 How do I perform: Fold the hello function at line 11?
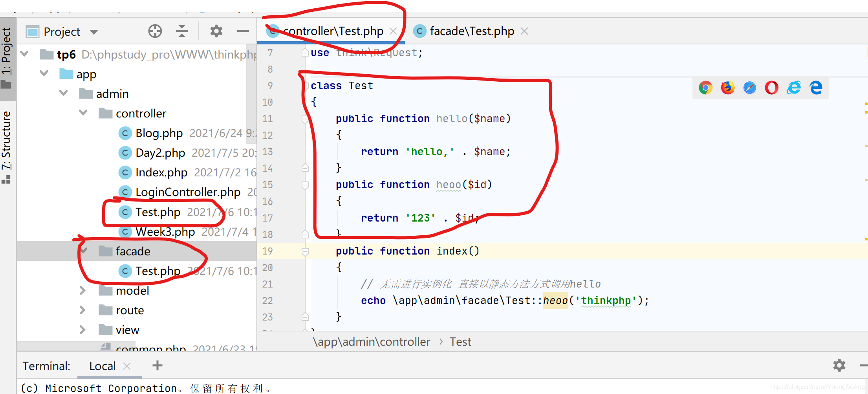305,119
